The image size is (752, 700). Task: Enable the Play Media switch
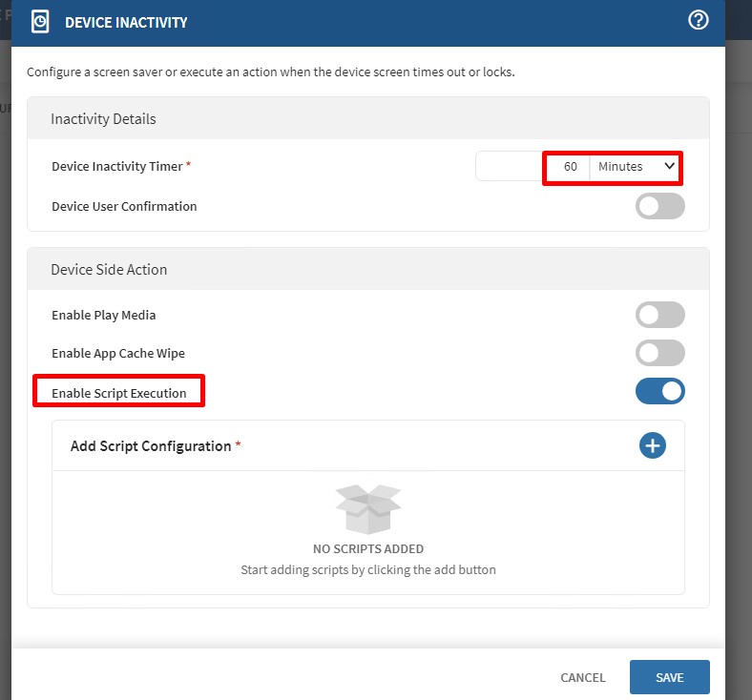(659, 315)
